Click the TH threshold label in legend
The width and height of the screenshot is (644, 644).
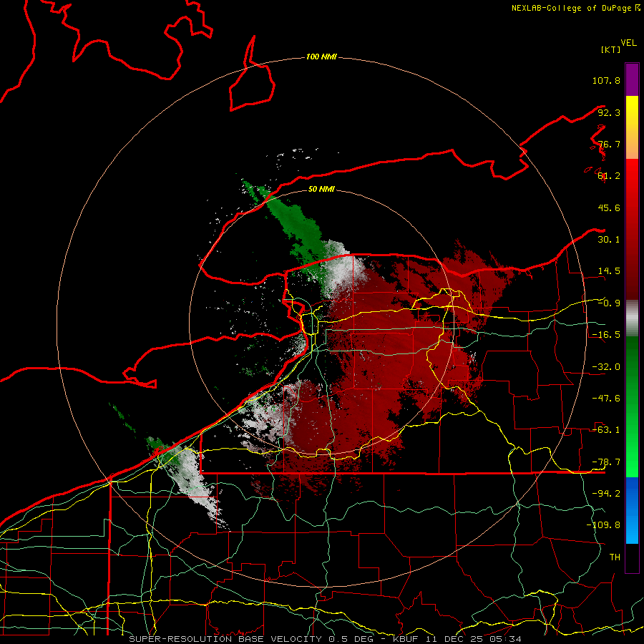click(615, 557)
